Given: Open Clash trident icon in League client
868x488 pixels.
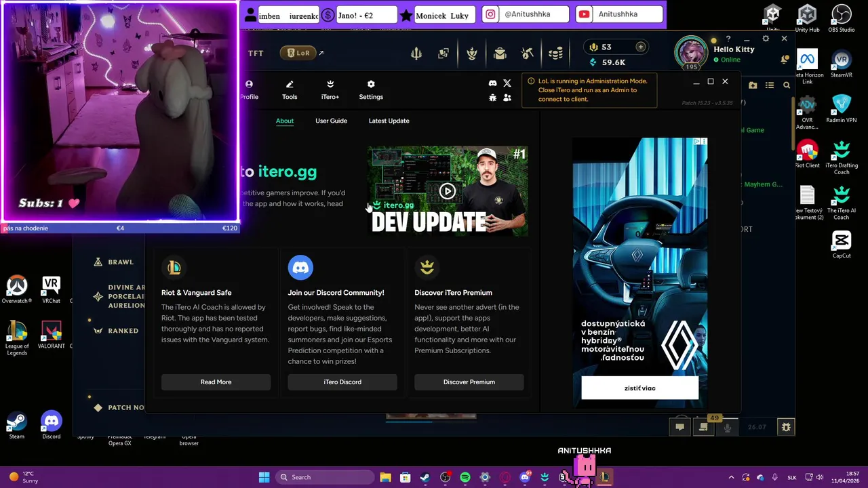Looking at the screenshot, I should tap(416, 53).
